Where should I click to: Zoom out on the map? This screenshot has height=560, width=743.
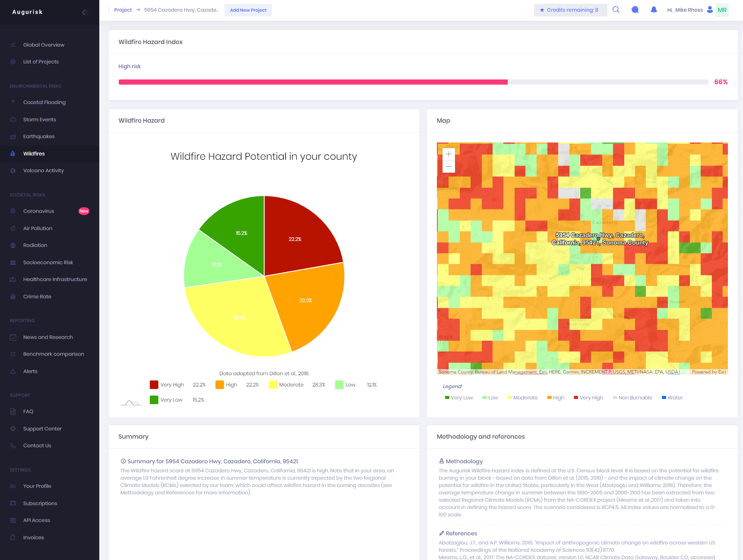tap(449, 167)
